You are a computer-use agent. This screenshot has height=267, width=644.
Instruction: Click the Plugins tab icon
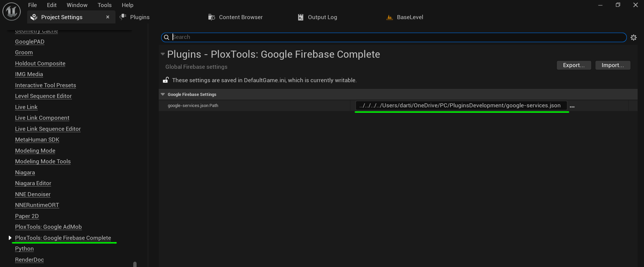click(123, 17)
